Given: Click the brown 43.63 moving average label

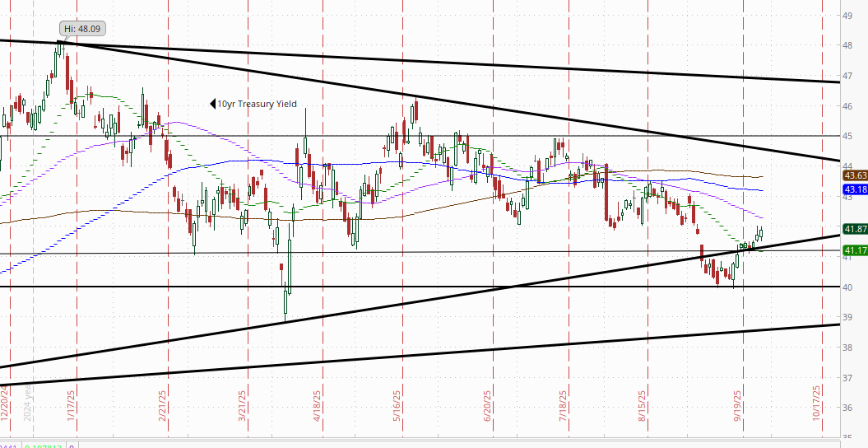Looking at the screenshot, I should pyautogui.click(x=855, y=175).
